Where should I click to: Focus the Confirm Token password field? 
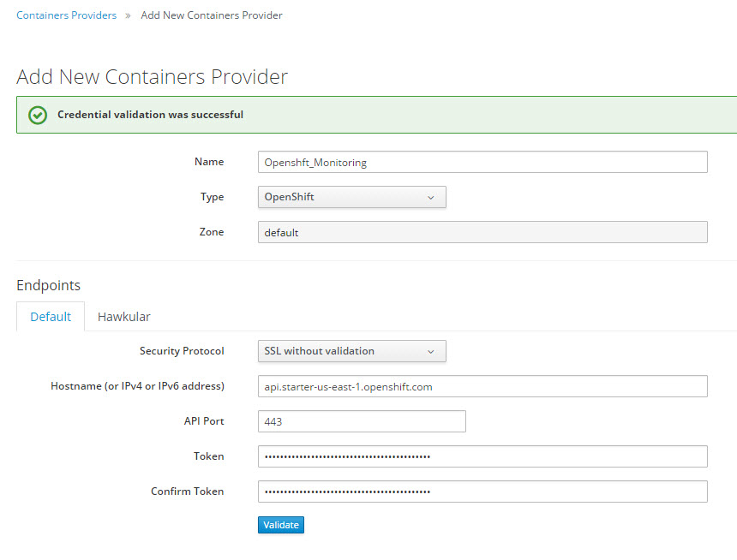pos(482,491)
